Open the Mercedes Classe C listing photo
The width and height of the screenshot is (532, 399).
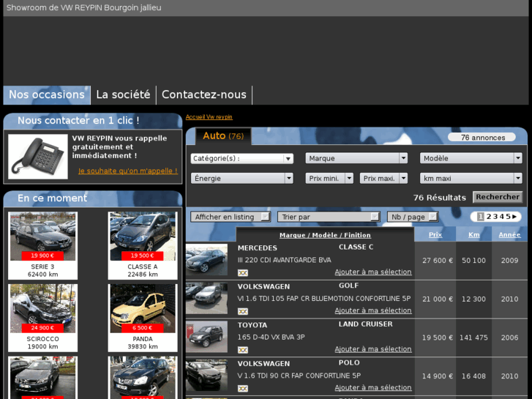[x=206, y=260]
